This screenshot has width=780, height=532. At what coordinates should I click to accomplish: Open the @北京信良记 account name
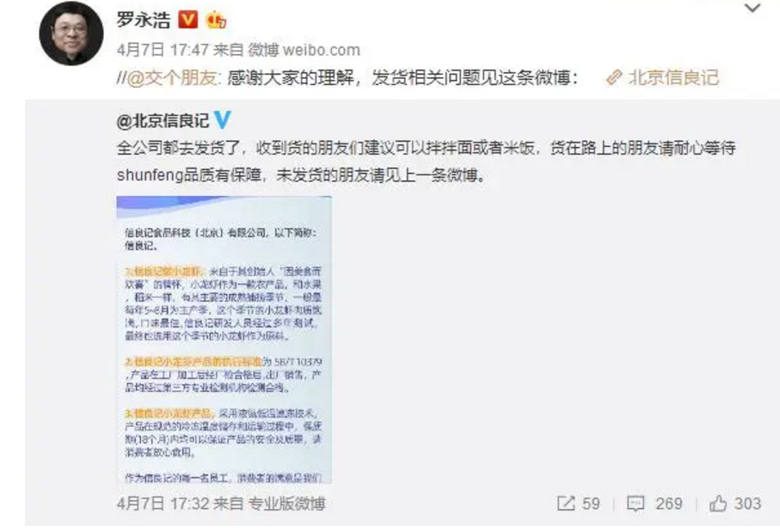(163, 121)
